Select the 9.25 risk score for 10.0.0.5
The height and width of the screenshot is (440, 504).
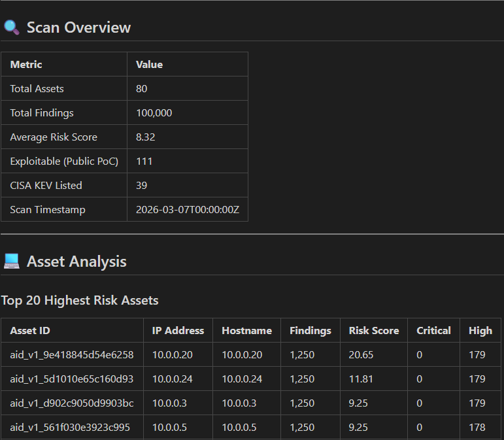click(x=358, y=427)
